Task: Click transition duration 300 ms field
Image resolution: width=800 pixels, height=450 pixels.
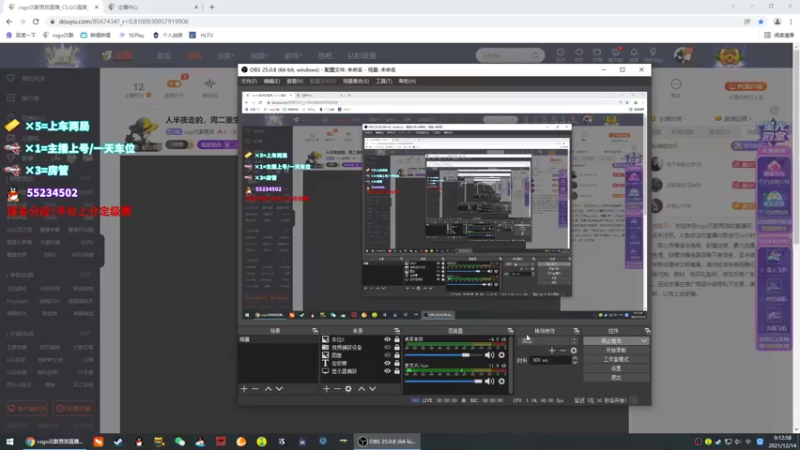Action: pos(551,360)
